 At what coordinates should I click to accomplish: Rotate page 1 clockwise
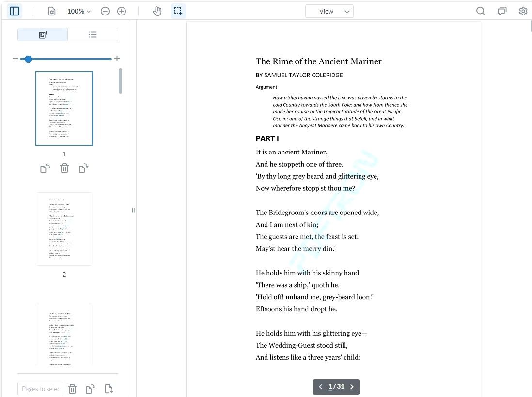click(x=84, y=168)
